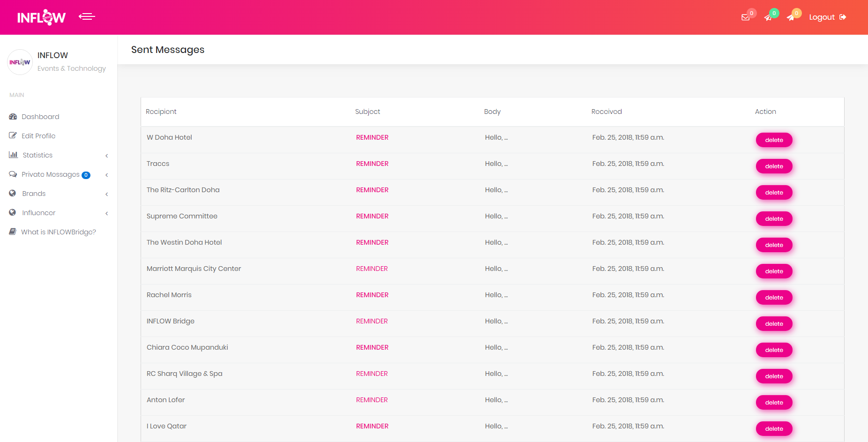Click the Edit Profile pencil icon
Image resolution: width=868 pixels, height=442 pixels.
[13, 136]
